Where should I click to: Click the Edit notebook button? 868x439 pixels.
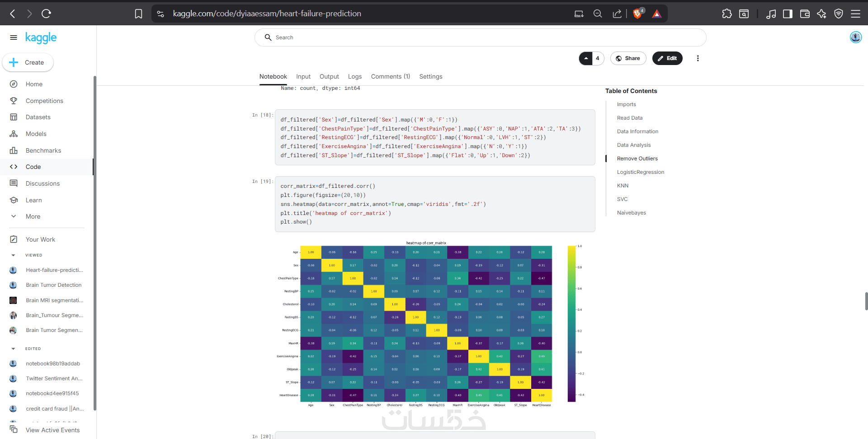coord(667,58)
